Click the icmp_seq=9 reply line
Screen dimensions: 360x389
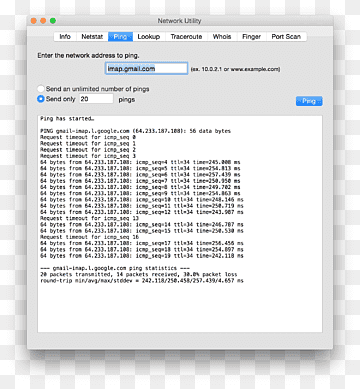pyautogui.click(x=140, y=193)
